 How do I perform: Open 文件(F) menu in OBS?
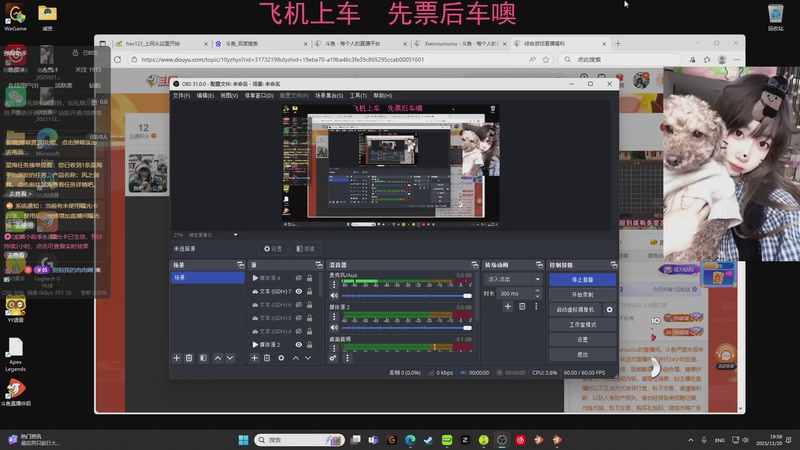point(181,95)
